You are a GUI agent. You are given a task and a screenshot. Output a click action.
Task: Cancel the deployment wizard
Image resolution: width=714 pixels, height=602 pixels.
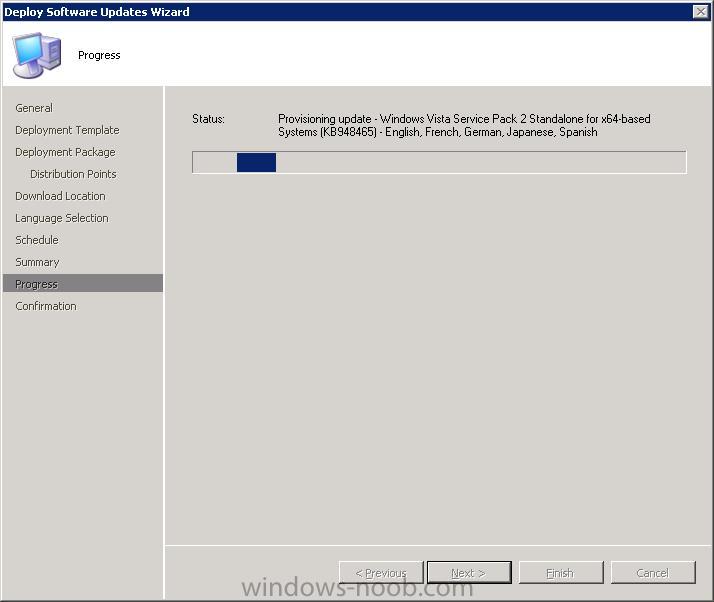pyautogui.click(x=653, y=572)
